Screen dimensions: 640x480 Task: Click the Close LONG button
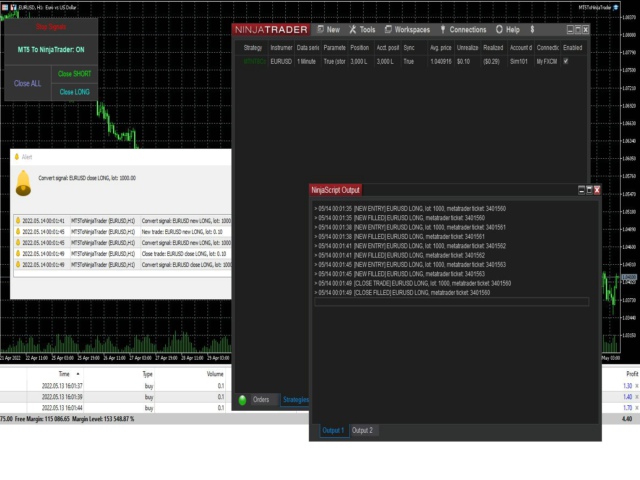coord(74,92)
